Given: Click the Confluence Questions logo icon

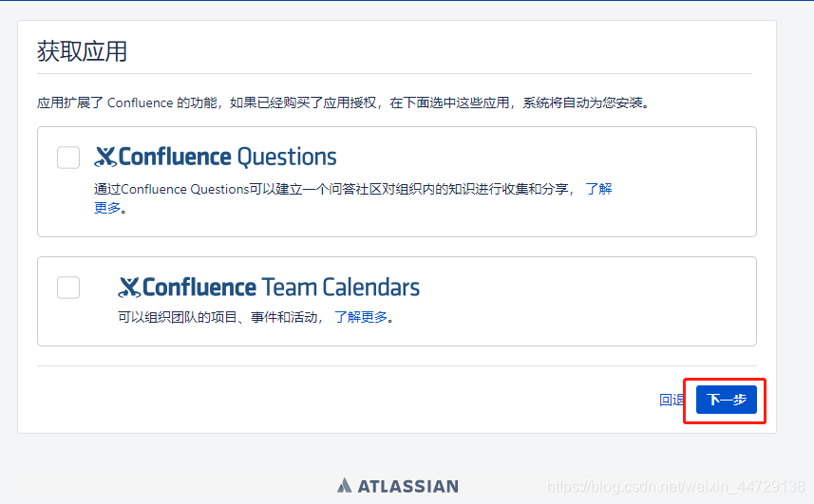Looking at the screenshot, I should click(x=105, y=158).
